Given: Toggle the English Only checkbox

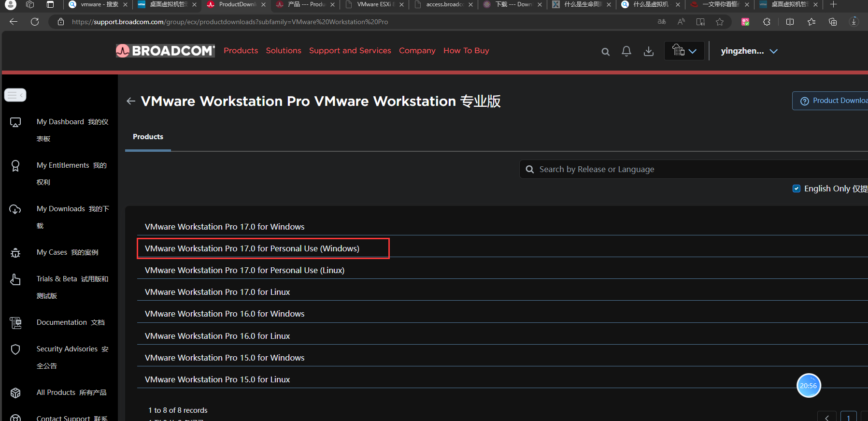Looking at the screenshot, I should [797, 189].
